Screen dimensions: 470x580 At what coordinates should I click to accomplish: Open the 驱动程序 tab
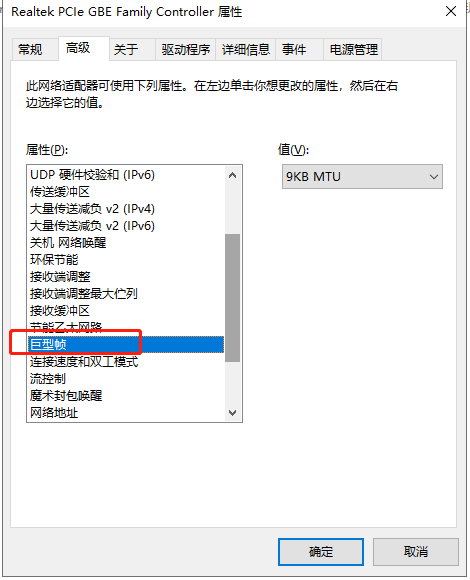tap(185, 49)
